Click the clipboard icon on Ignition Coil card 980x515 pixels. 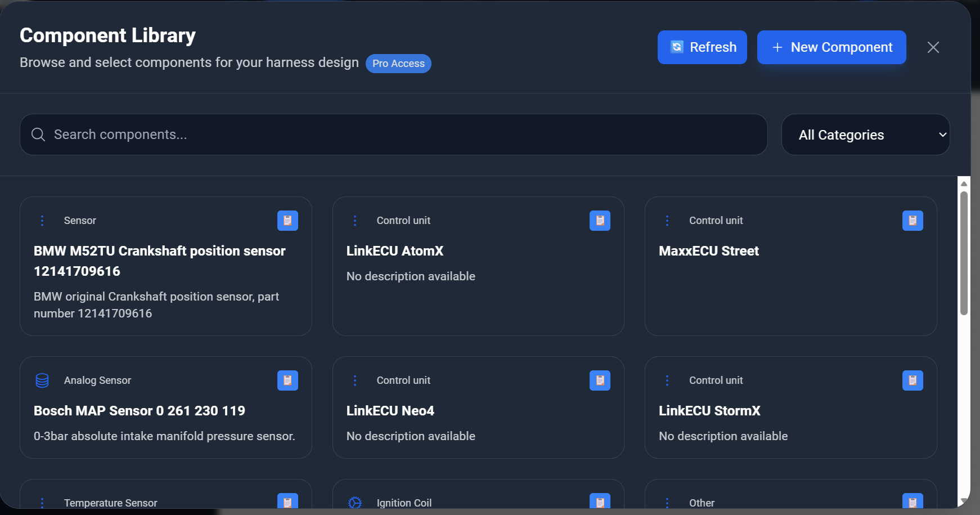[x=600, y=501]
